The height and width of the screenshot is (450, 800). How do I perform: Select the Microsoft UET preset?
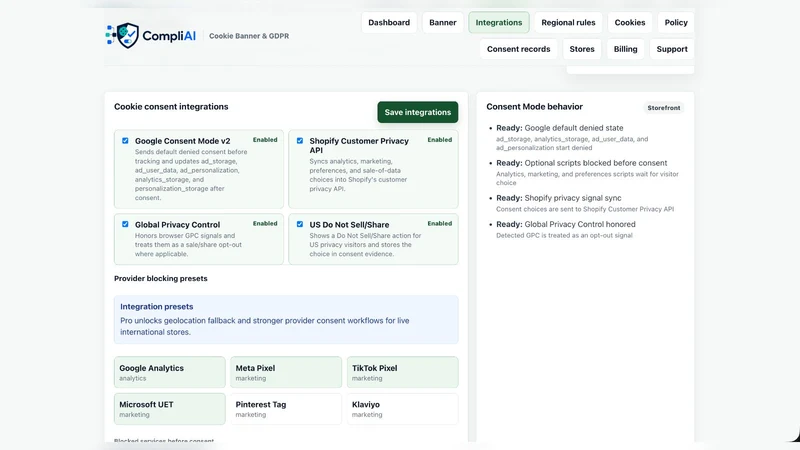coord(169,409)
